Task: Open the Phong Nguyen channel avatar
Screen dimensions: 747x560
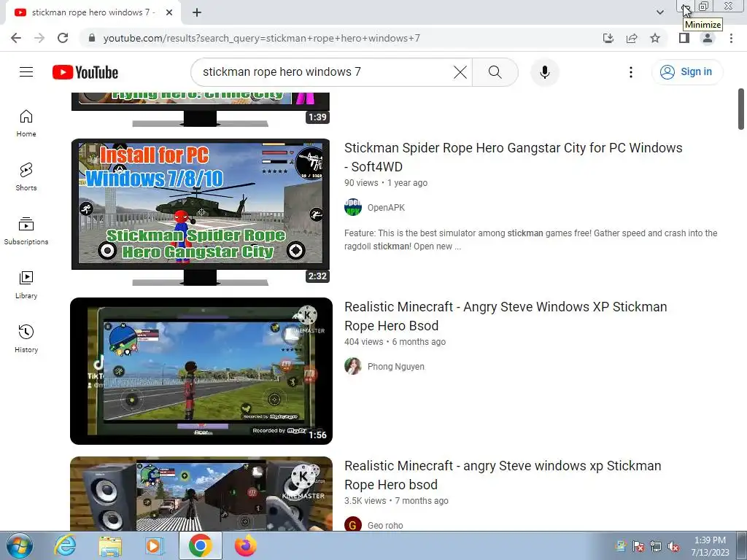Action: point(353,366)
